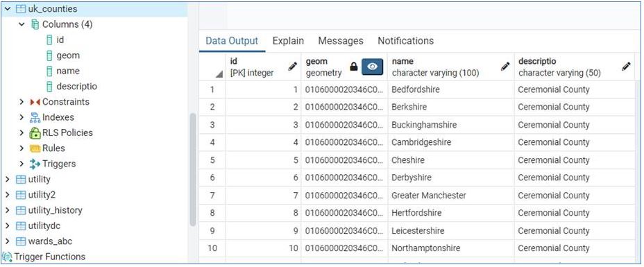Screen dimensions: 644x267
Task: Click the Constraints icon
Action: tap(35, 102)
